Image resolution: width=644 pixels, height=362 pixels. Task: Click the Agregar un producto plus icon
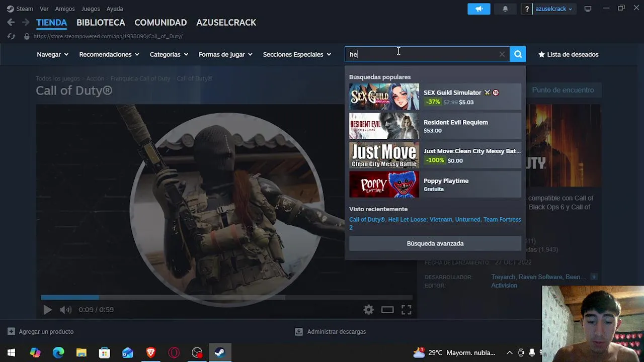pyautogui.click(x=11, y=331)
